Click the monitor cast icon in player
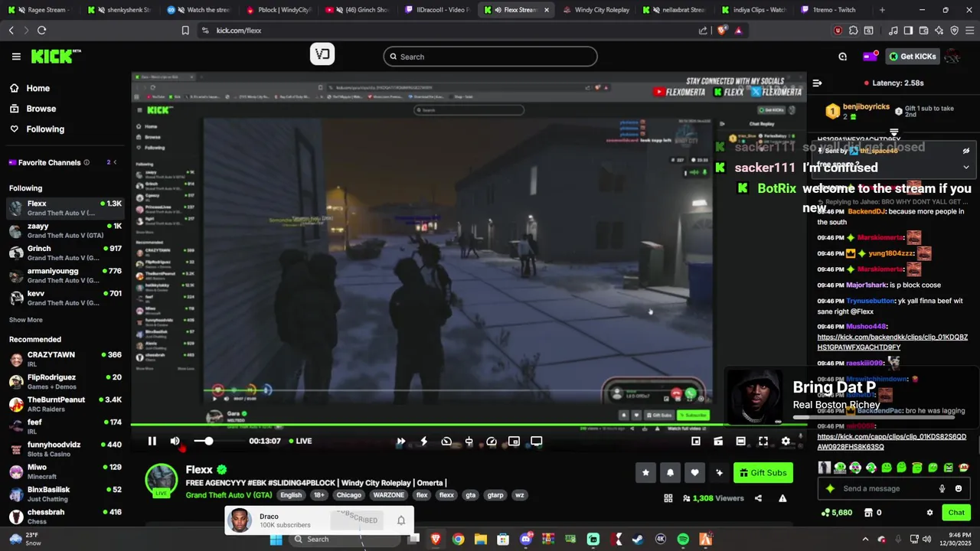This screenshot has width=980, height=551. pyautogui.click(x=537, y=441)
